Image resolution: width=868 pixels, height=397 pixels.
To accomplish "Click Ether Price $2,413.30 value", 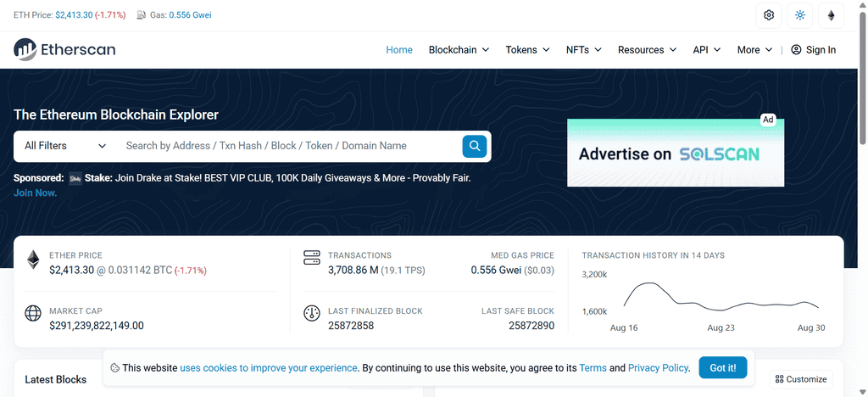I will point(71,271).
